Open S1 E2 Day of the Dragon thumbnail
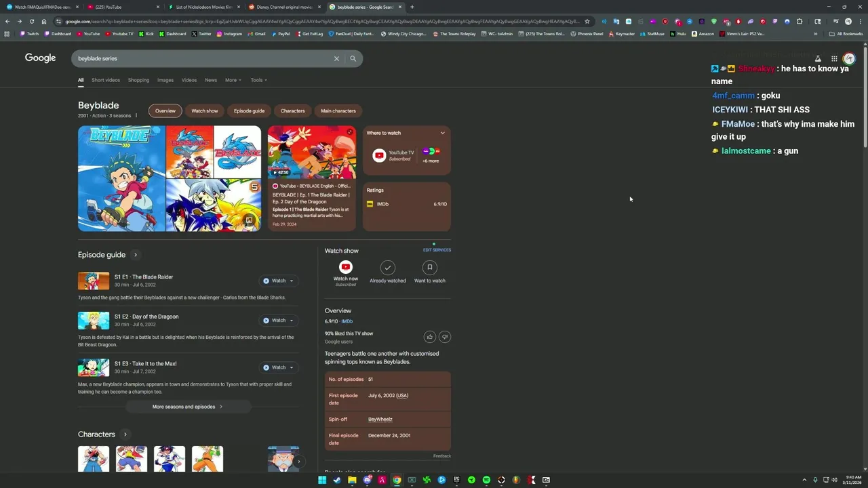Screen dimensions: 868x488 point(94,321)
